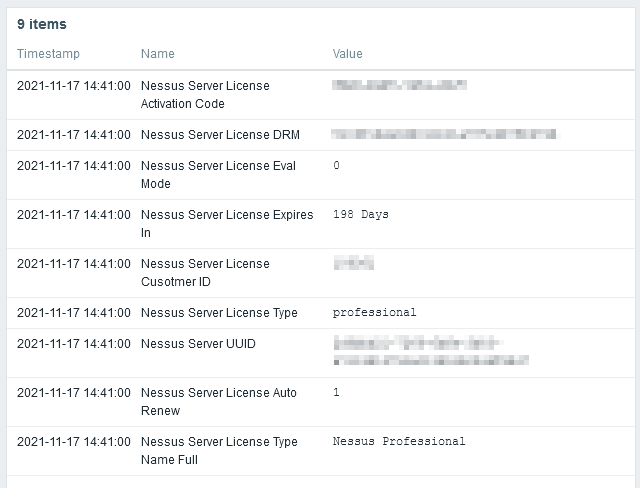Image resolution: width=640 pixels, height=488 pixels.
Task: Click the '198 Days' value
Action: pos(361,214)
